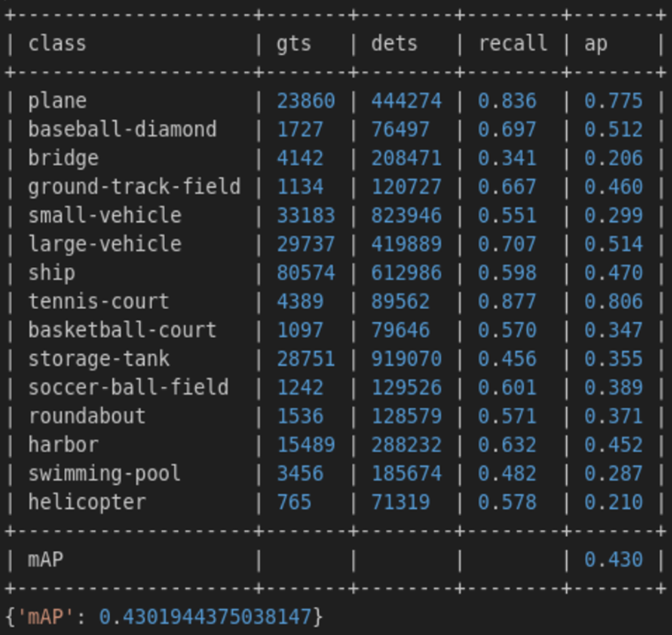
Task: Click the 'dets' column header
Action: click(x=394, y=44)
